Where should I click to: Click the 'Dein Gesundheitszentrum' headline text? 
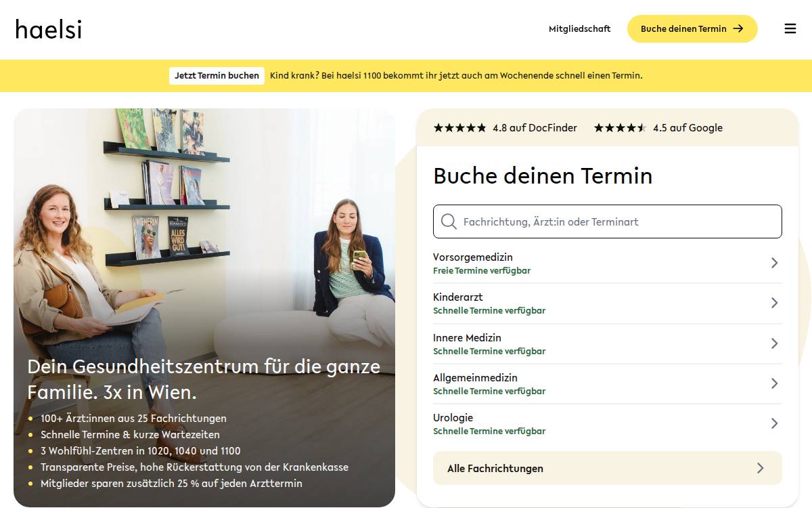click(204, 379)
